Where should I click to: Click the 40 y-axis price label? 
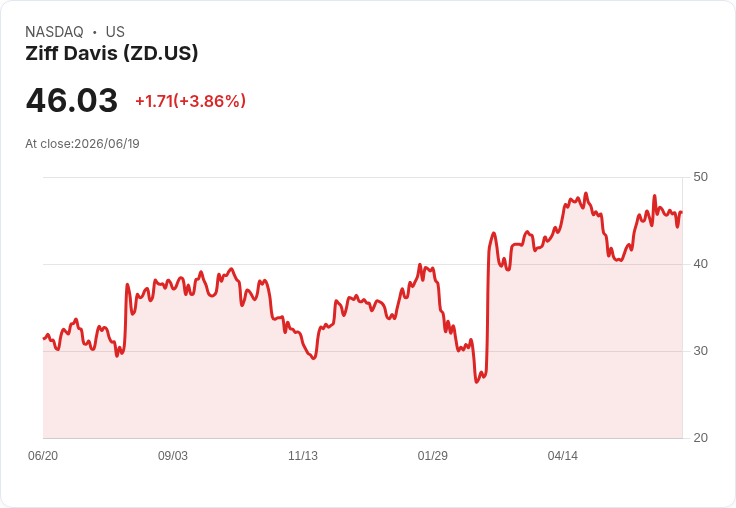pyautogui.click(x=700, y=264)
